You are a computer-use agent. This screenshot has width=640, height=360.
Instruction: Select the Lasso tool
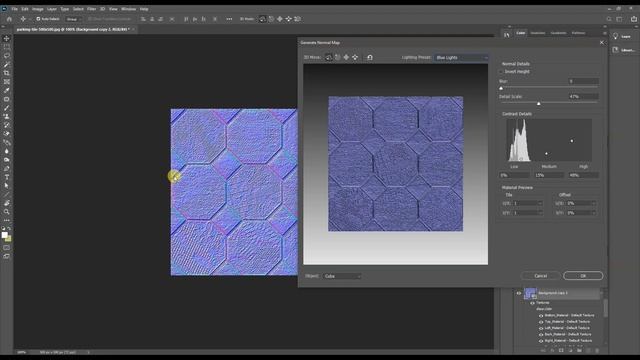pos(7,56)
